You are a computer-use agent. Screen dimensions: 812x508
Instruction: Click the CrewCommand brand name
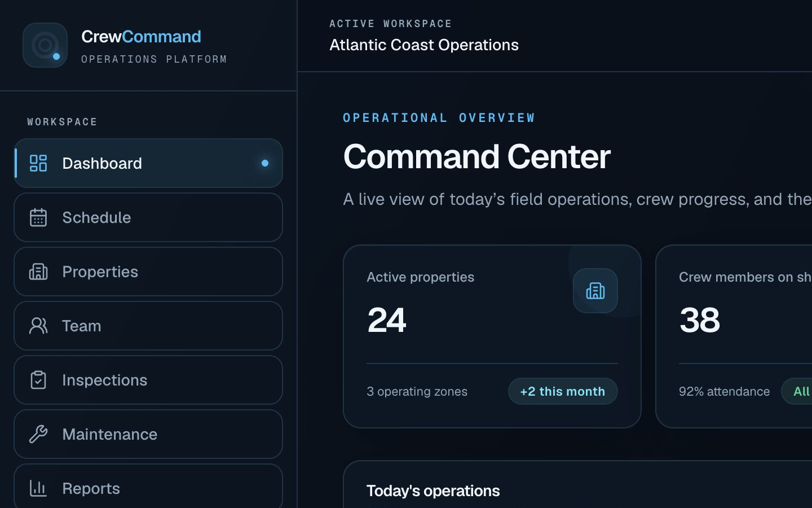pos(141,37)
